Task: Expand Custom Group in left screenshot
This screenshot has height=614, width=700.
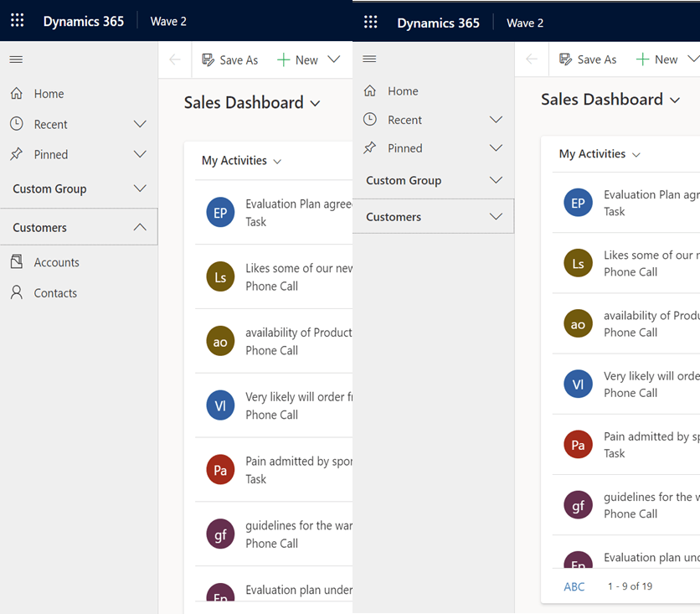Action: (x=140, y=188)
